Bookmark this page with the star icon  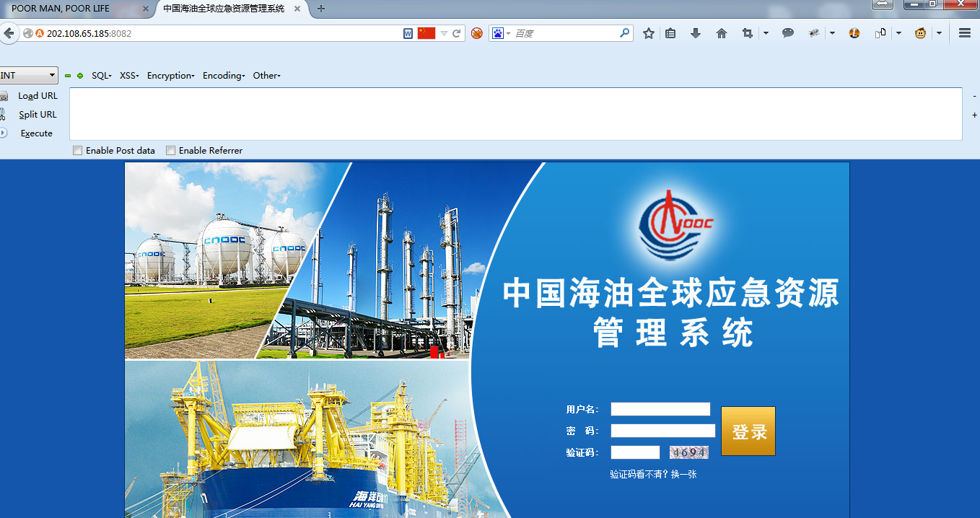649,33
